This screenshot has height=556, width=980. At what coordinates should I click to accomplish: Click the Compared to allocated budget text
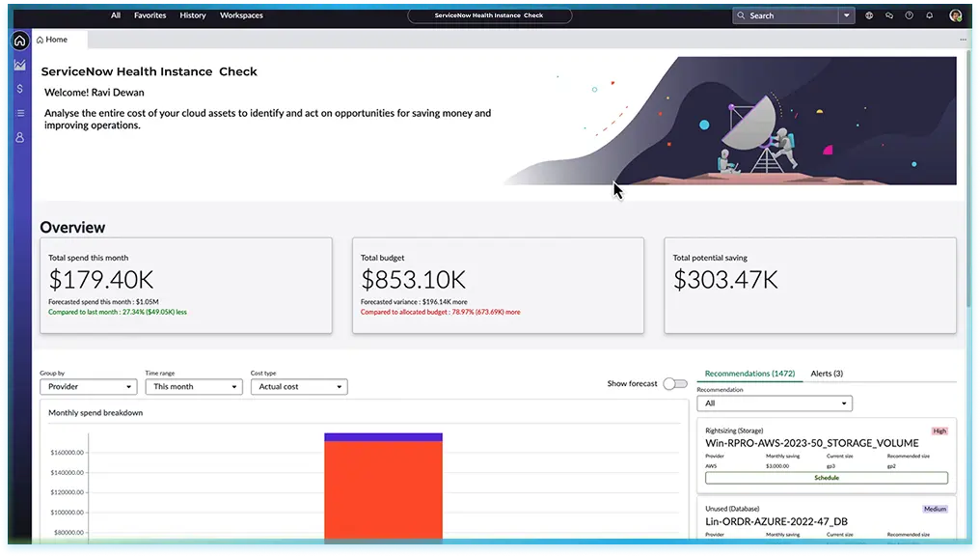point(440,312)
